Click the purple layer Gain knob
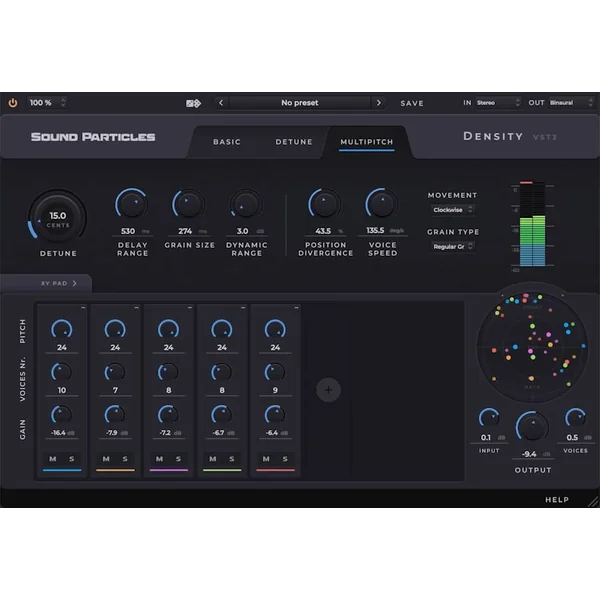 168,415
